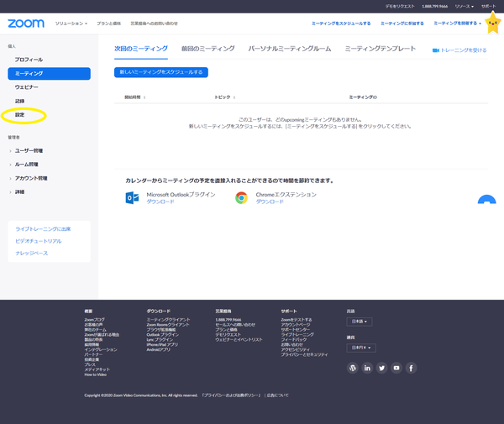Screen dimensions: 504x424
Task: Open the YouTube icon in footer
Action: coord(396,368)
